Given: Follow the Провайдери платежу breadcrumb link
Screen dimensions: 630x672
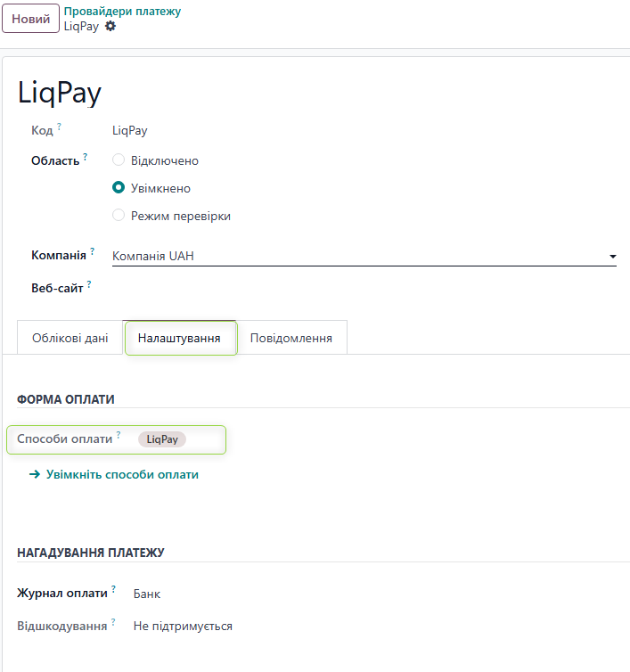Looking at the screenshot, I should pyautogui.click(x=122, y=12).
